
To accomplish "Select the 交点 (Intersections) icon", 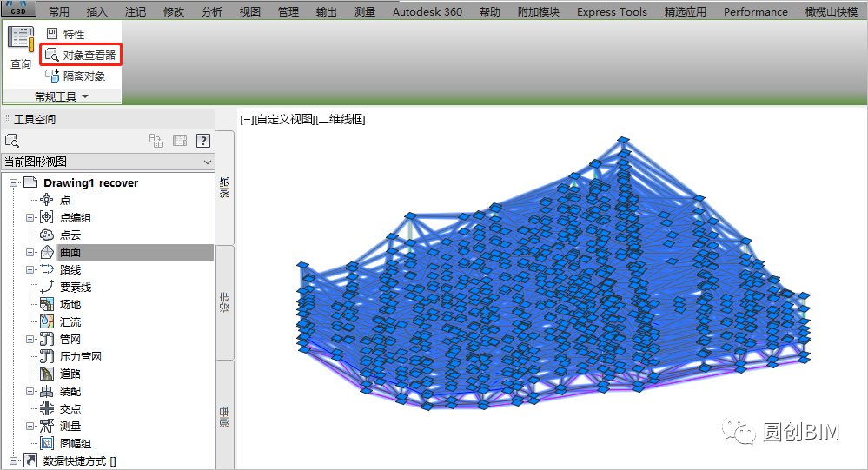I will [47, 408].
